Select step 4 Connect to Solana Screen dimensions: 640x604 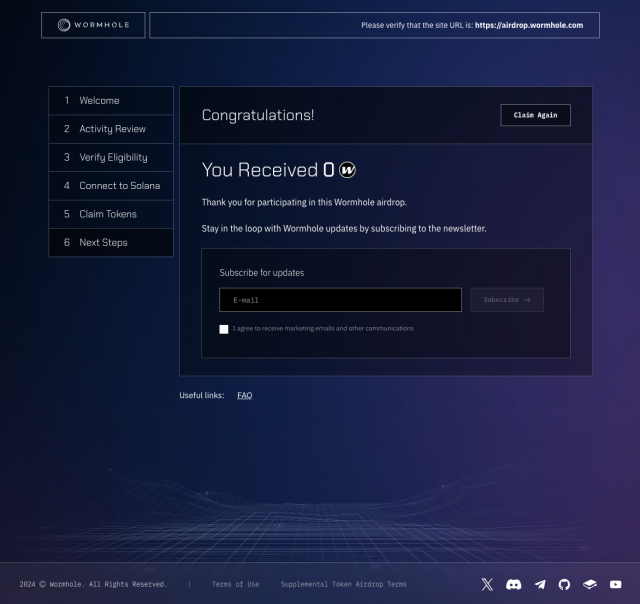pyautogui.click(x=111, y=186)
